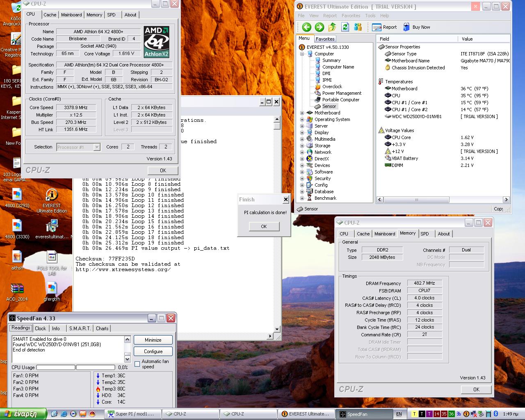Click the Field column header in EVEREST
525x420 pixels.
click(x=417, y=39)
